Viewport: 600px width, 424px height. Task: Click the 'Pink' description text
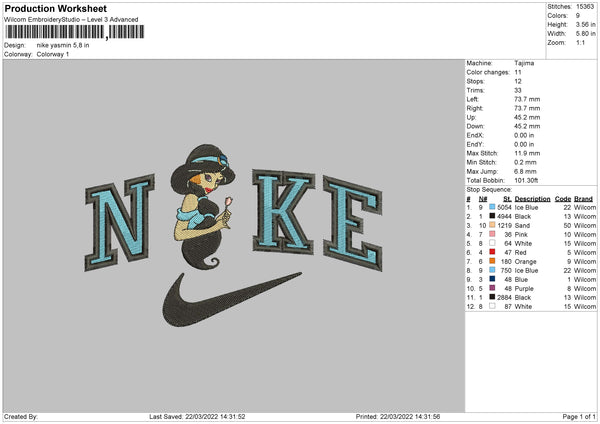click(x=521, y=235)
